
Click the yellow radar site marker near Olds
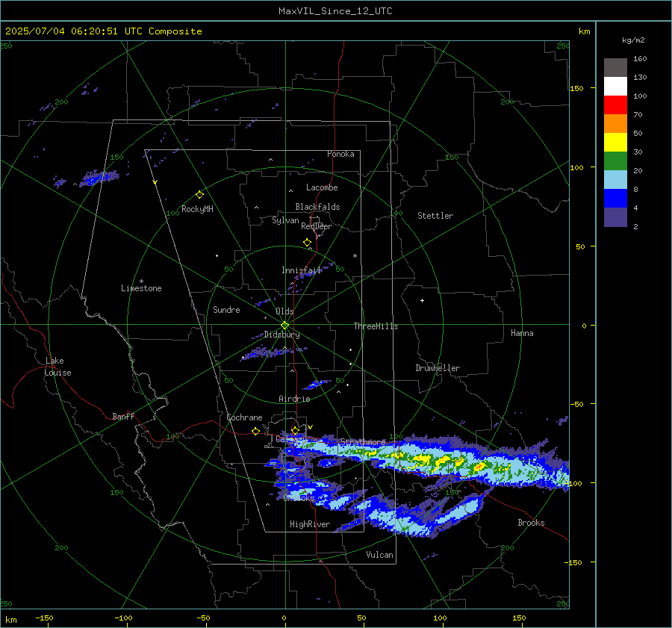click(x=284, y=326)
